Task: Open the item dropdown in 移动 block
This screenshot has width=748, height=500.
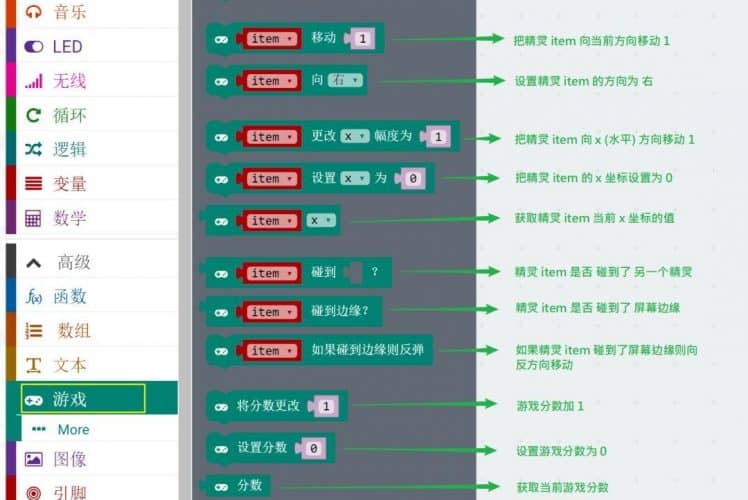Action: (271, 39)
